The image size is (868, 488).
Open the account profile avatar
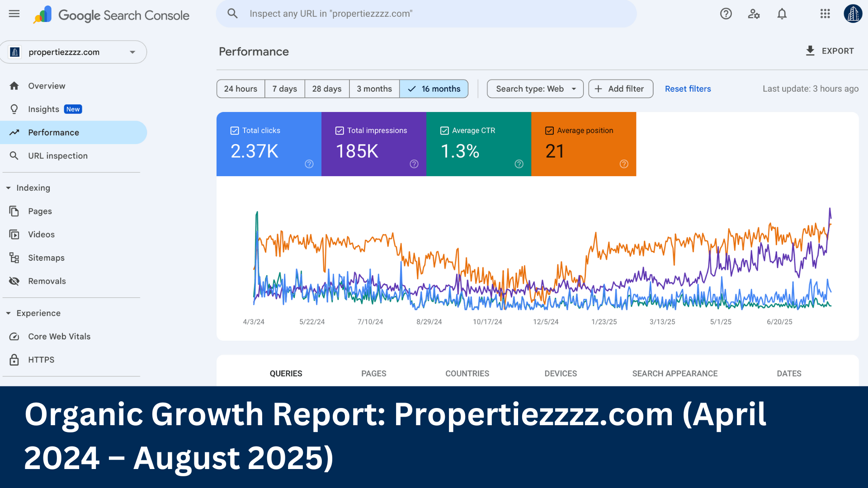coord(853,14)
